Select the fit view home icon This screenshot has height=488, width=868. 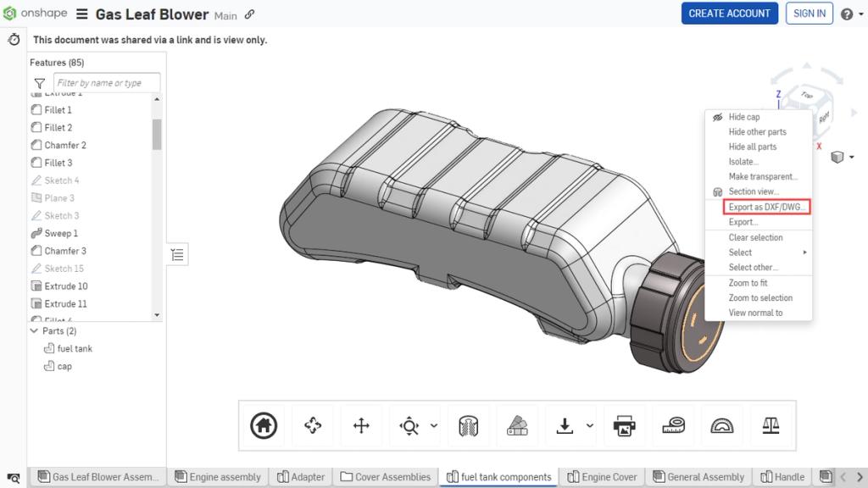[263, 424]
